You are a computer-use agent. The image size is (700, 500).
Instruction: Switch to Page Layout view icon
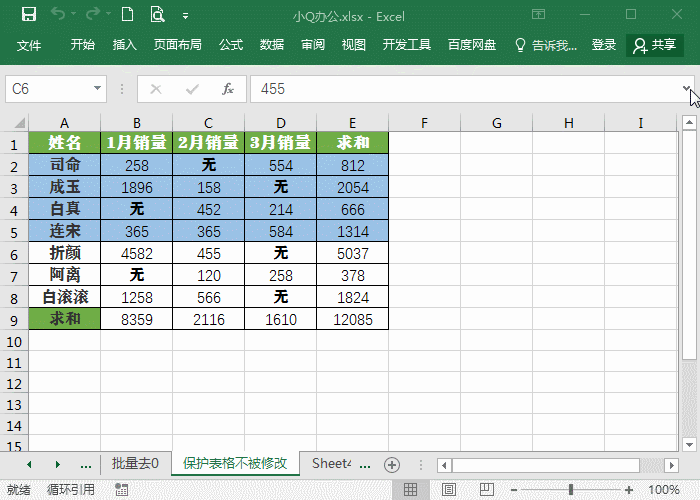click(449, 489)
